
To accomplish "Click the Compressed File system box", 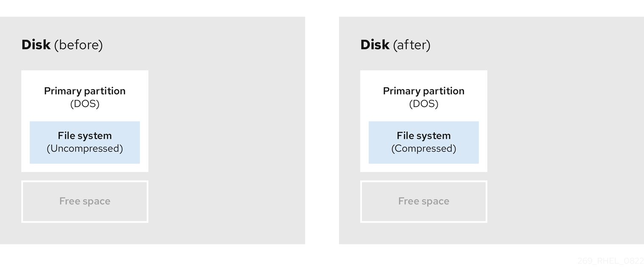I will tap(424, 142).
